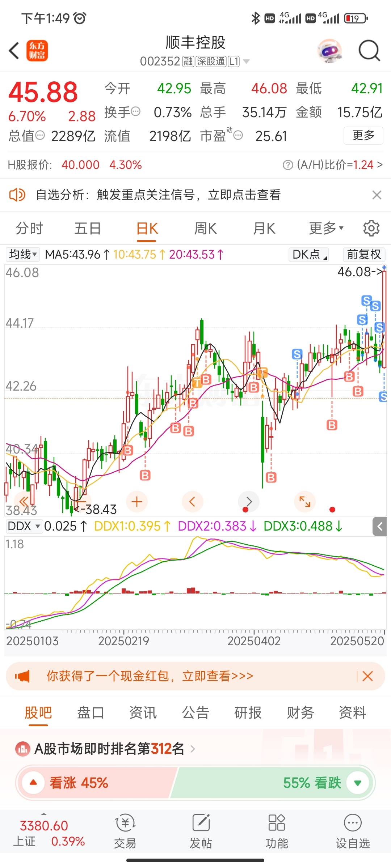391x868 pixels.
Task: Tap the L1 level tag
Action: coord(234,61)
